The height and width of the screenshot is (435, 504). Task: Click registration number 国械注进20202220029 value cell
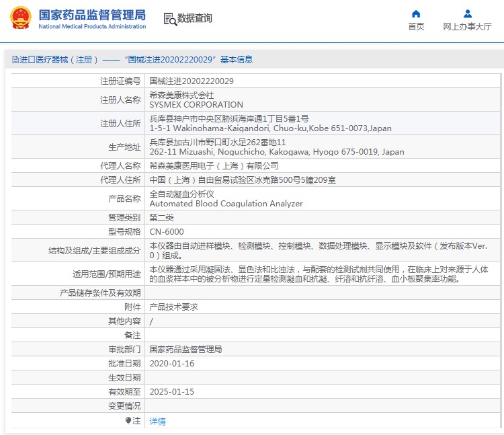(192, 81)
